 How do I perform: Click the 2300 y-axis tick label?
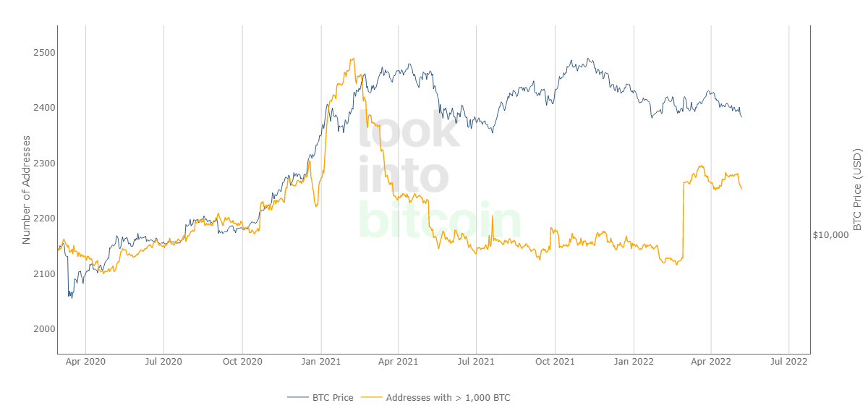click(43, 164)
